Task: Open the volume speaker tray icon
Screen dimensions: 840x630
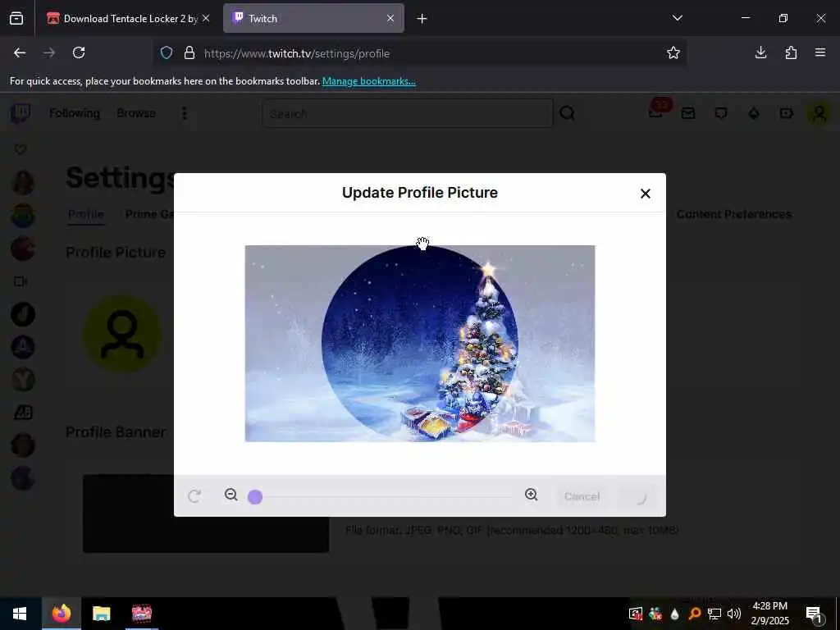Action: 734,614
